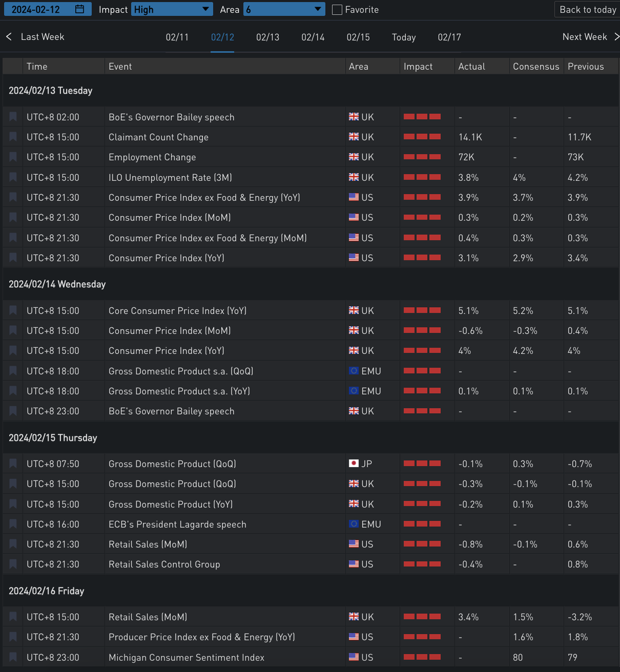Bookmark the ILO Unemployment Rate row
The width and height of the screenshot is (620, 672).
13,177
